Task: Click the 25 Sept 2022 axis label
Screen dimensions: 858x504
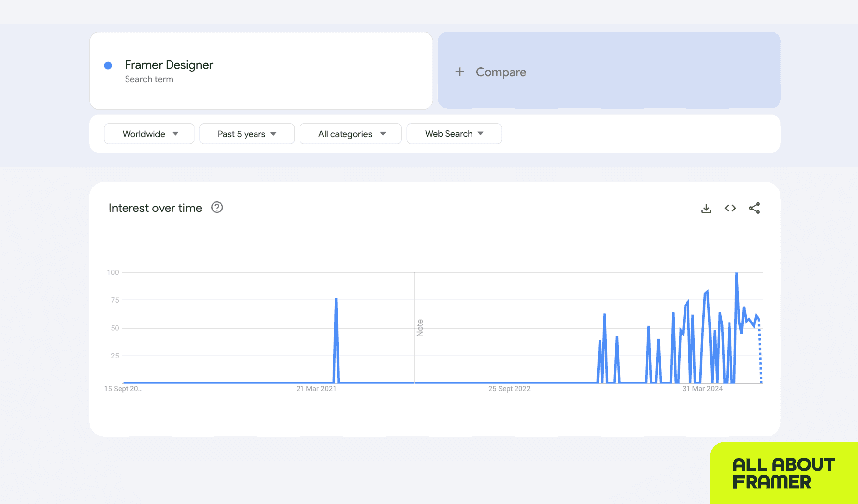Action: coord(510,389)
